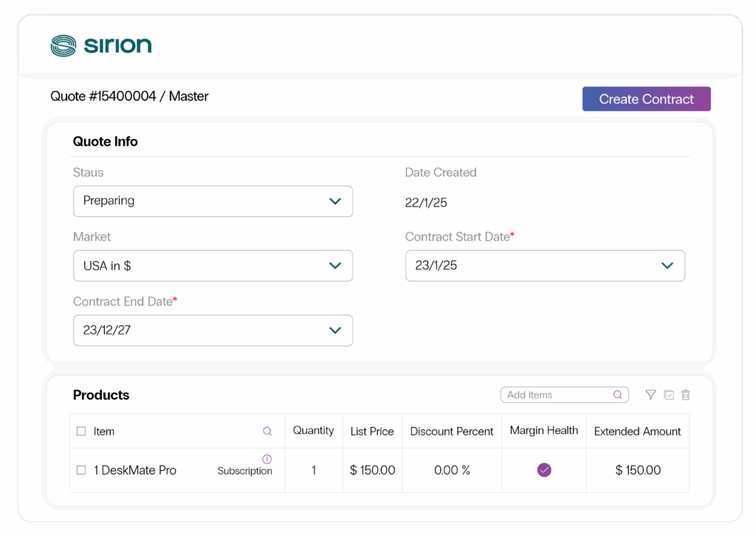Click the Sirion logo
Screen dimensions: 756x535
[101, 46]
